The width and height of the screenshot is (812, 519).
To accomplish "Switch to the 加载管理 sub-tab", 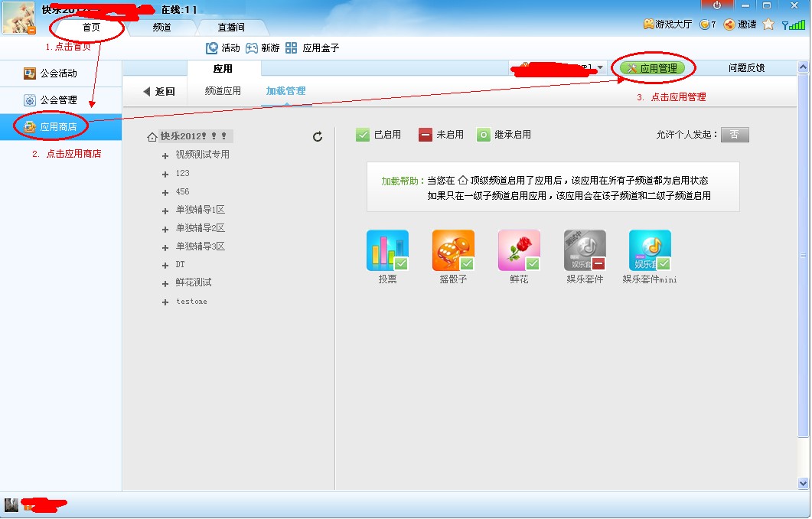I will tap(286, 91).
